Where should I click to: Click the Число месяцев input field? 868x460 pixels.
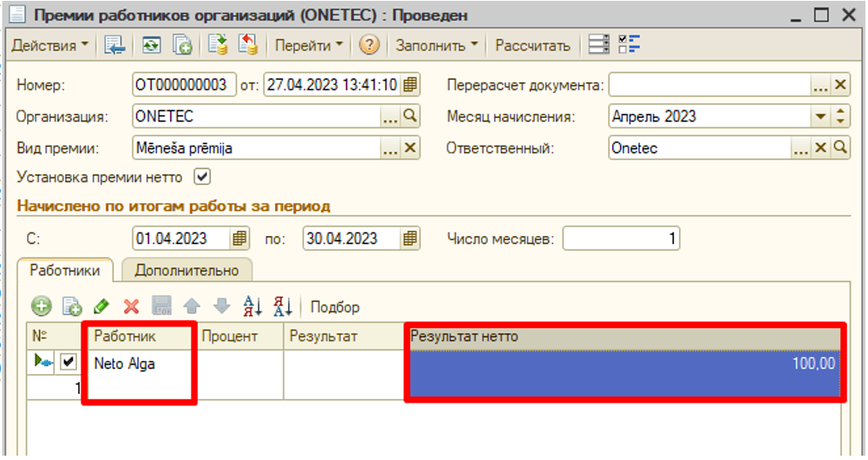point(621,239)
